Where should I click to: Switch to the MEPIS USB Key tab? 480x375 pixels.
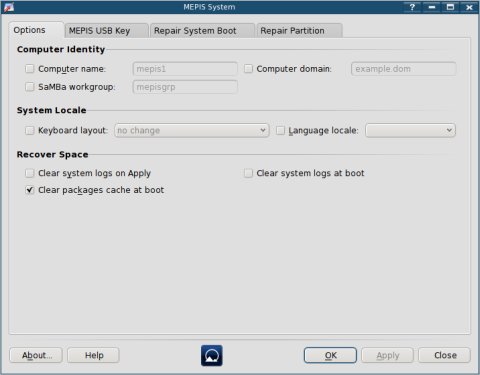click(106, 31)
